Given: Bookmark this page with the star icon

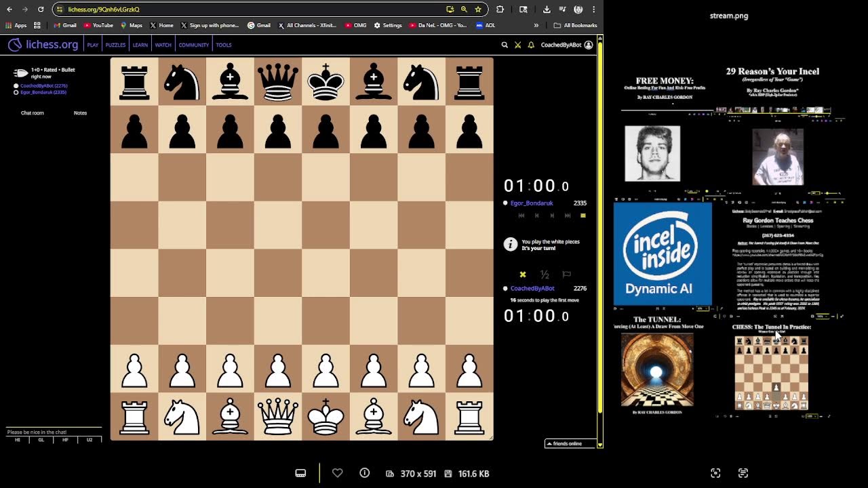Looking at the screenshot, I should tap(478, 9).
